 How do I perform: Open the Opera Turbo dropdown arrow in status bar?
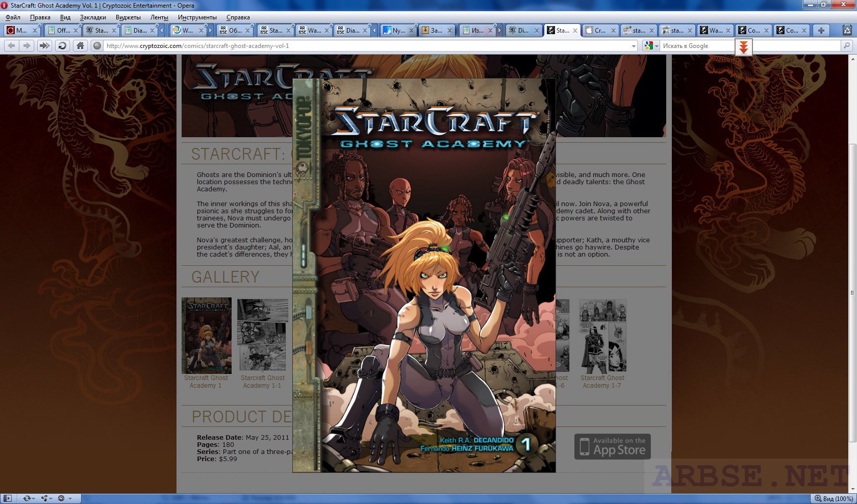click(x=70, y=498)
